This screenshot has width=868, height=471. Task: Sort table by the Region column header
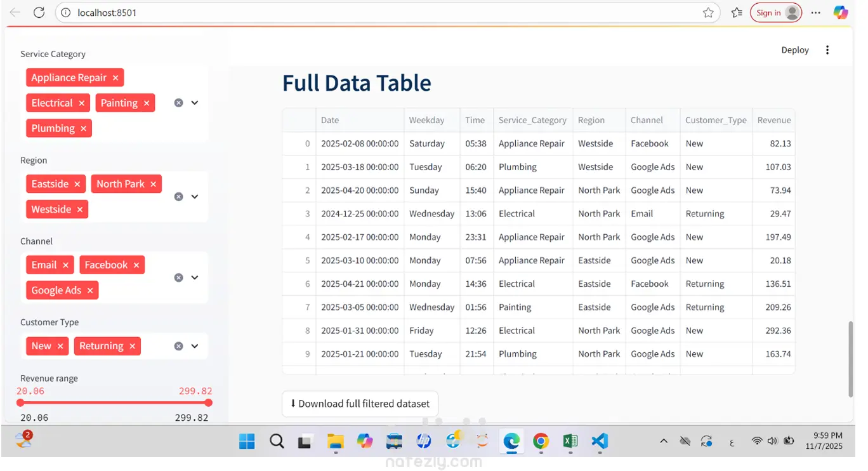[599, 120]
